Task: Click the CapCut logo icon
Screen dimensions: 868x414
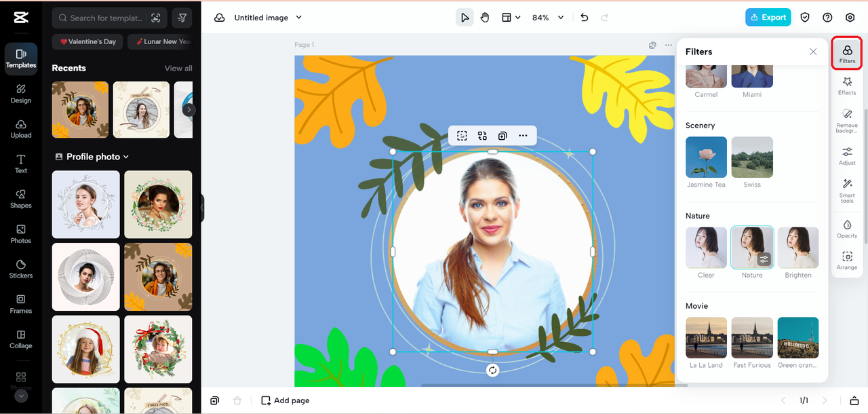Action: tap(20, 18)
